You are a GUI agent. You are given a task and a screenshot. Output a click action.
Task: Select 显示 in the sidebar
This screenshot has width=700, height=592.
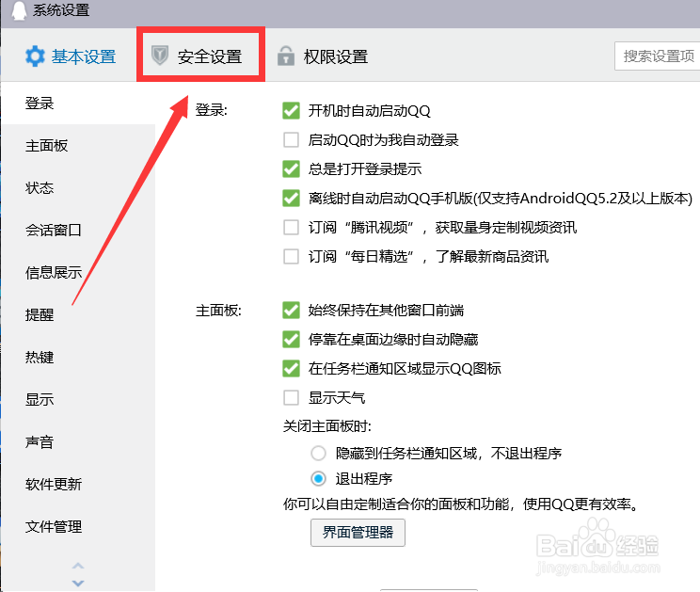pos(78,400)
